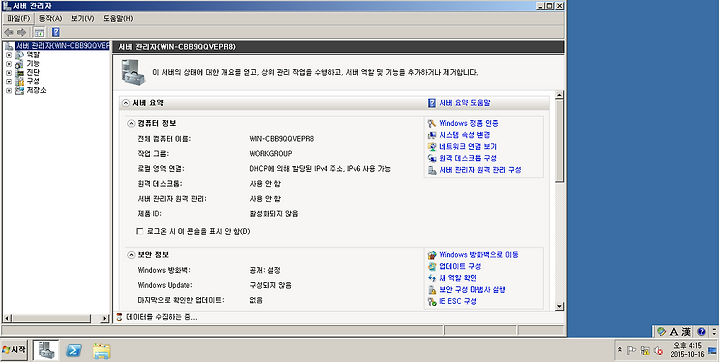The width and height of the screenshot is (720, 362).
Task: Click the language bar help icon
Action: click(x=701, y=331)
